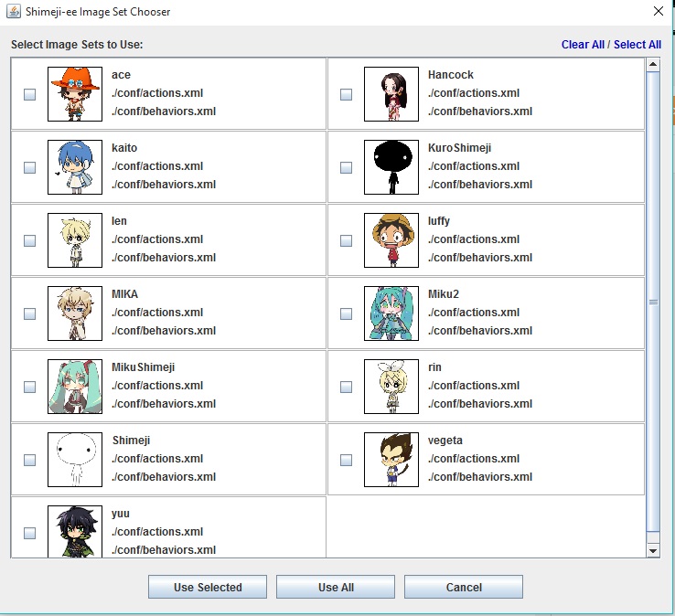Click ./conf/behaviors.xml under Hancock
Viewport: 675px width, 616px height.
[x=480, y=111]
